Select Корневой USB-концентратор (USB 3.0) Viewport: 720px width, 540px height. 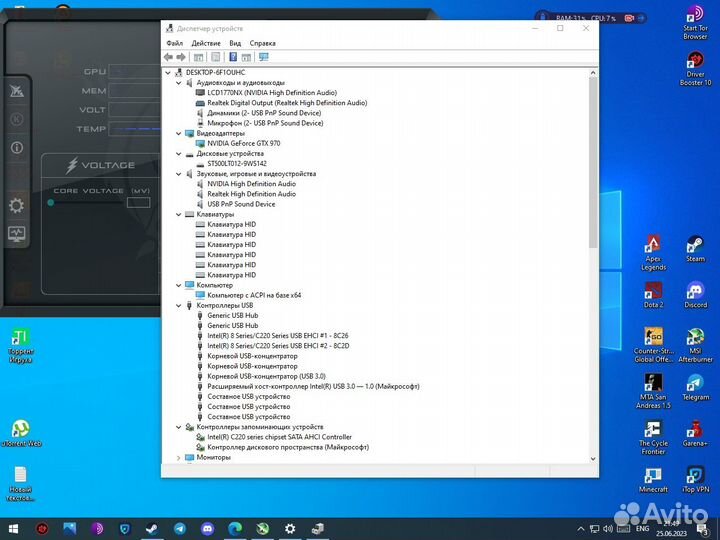pyautogui.click(x=266, y=376)
